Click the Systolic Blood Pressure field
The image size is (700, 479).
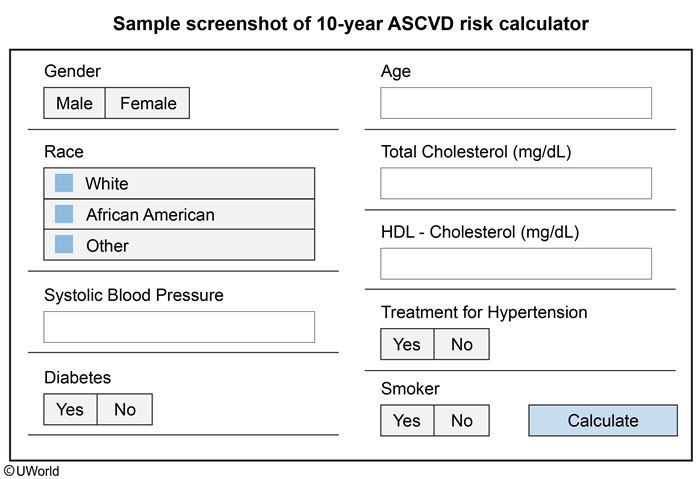pos(179,327)
